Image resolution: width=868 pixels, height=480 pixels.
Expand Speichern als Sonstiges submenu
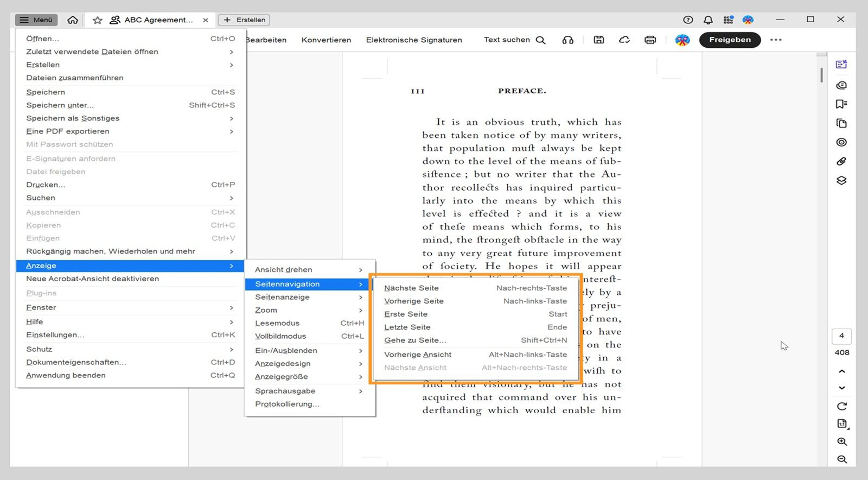130,118
